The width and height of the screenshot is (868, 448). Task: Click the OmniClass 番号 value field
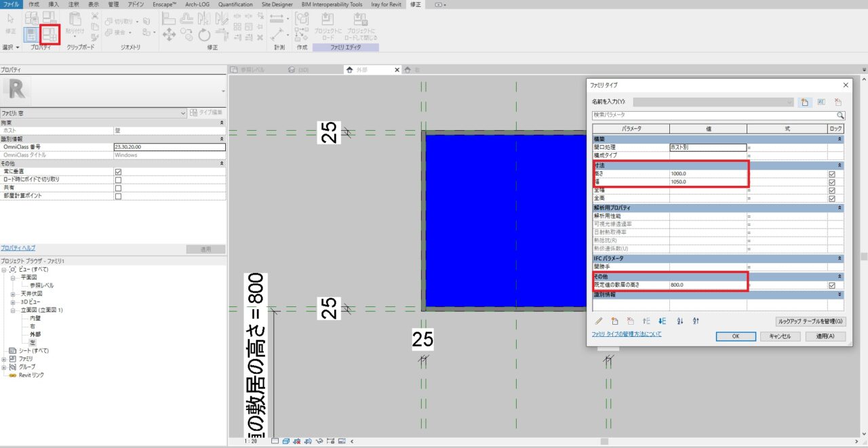(x=169, y=146)
